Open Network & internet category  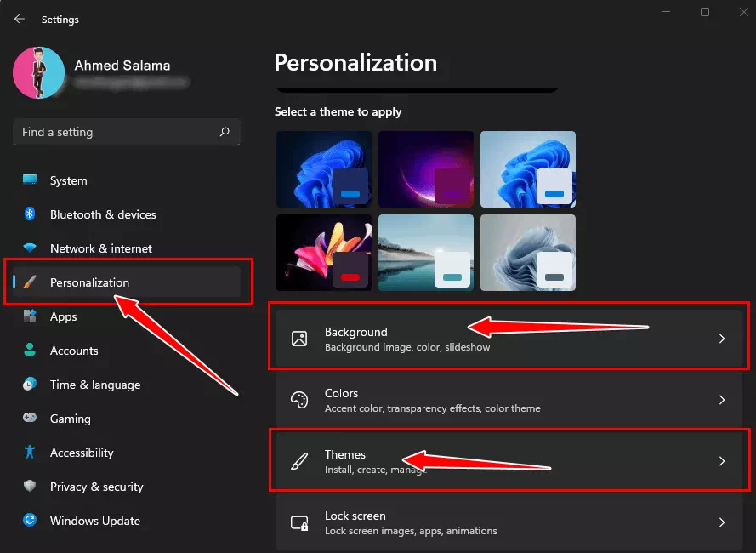pyautogui.click(x=127, y=248)
